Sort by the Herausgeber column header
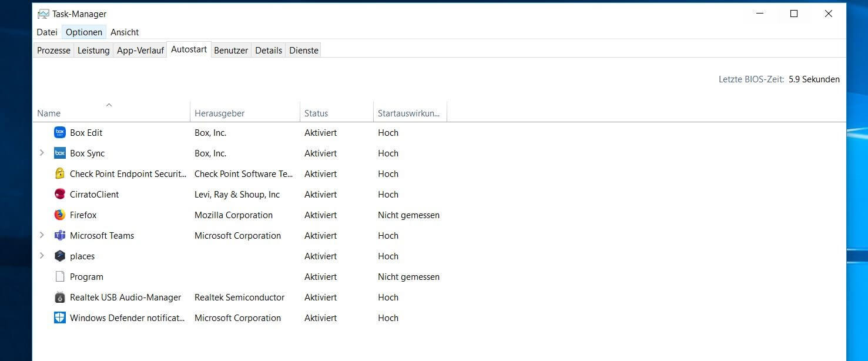The width and height of the screenshot is (868, 361). 245,112
